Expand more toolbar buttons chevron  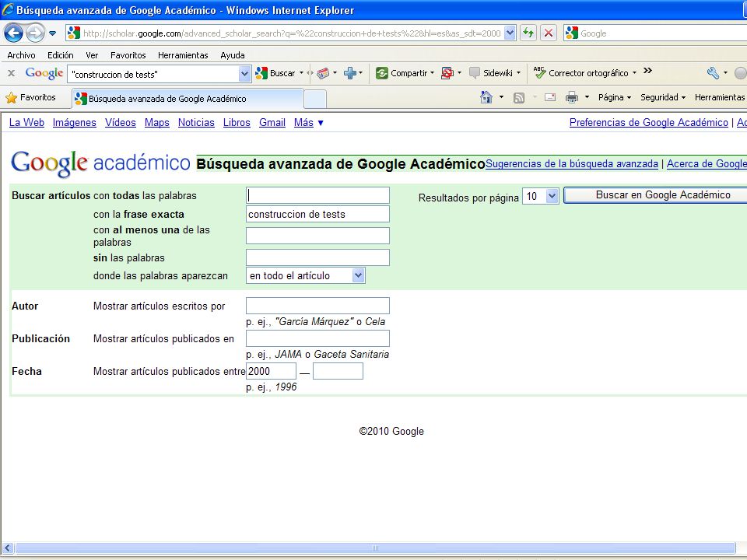pyautogui.click(x=647, y=71)
